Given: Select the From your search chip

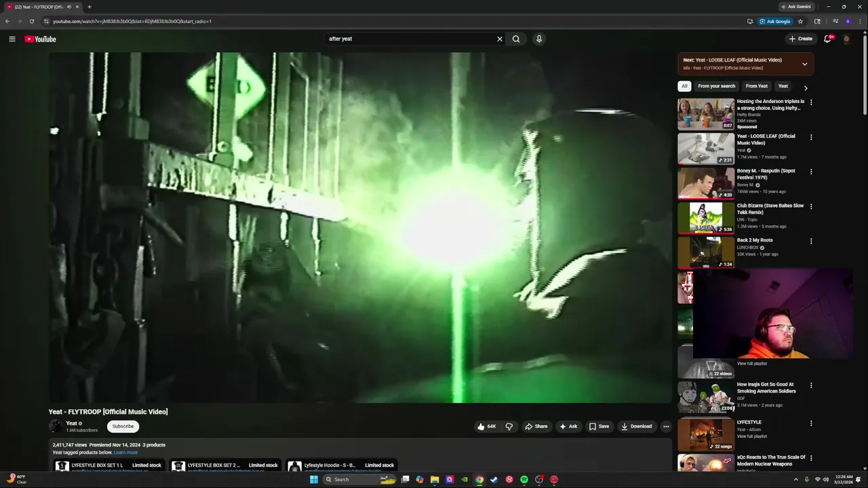Looking at the screenshot, I should (x=716, y=86).
